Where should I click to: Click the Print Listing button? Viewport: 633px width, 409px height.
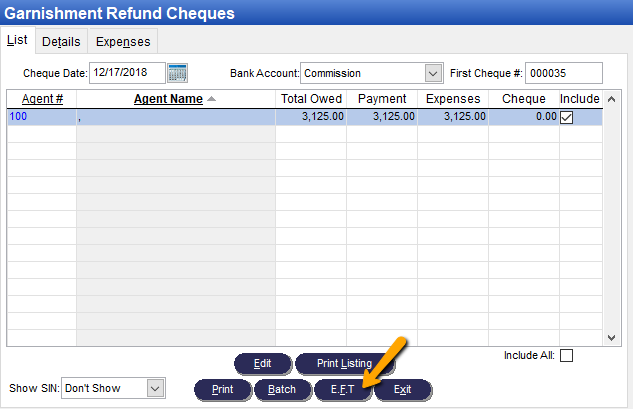(x=344, y=363)
